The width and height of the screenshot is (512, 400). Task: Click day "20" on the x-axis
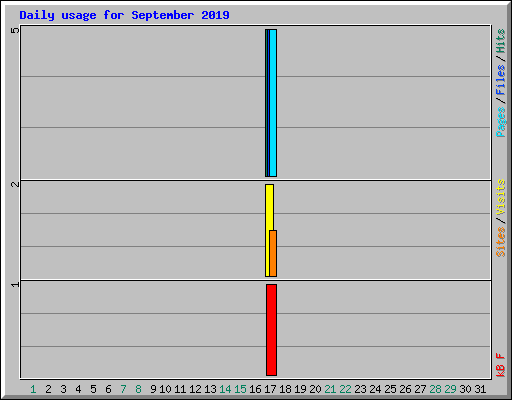tap(315, 389)
